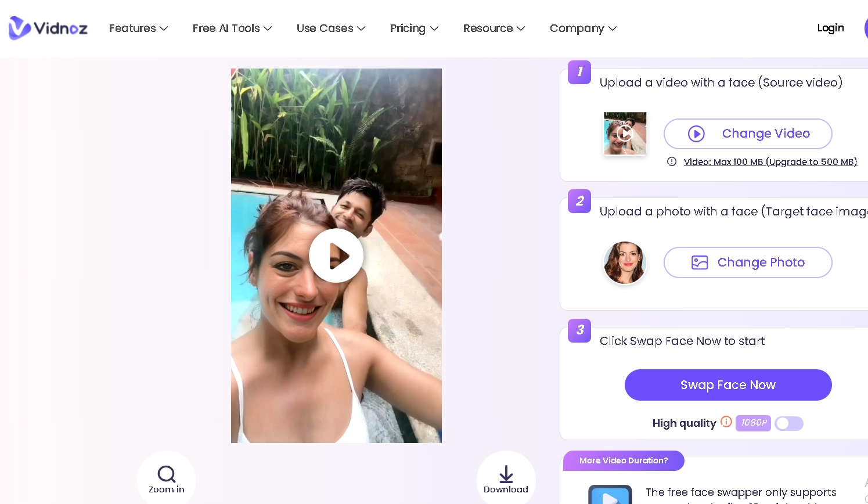The height and width of the screenshot is (504, 868).
Task: Enable the High quality toggle
Action: (x=789, y=423)
